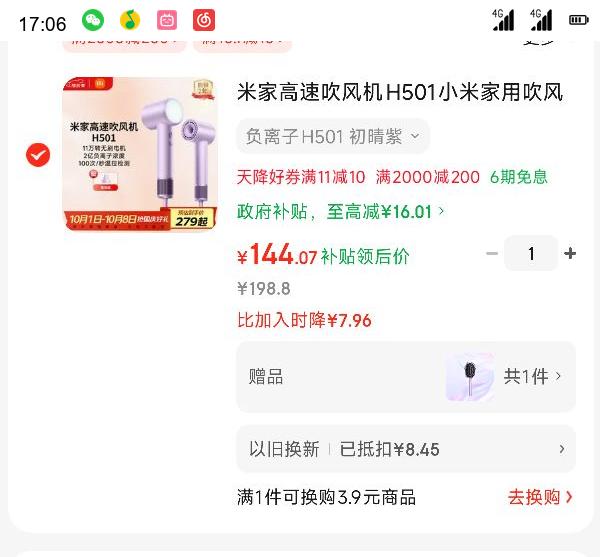Uncheck the red selection circle for hair dryer

click(38, 155)
